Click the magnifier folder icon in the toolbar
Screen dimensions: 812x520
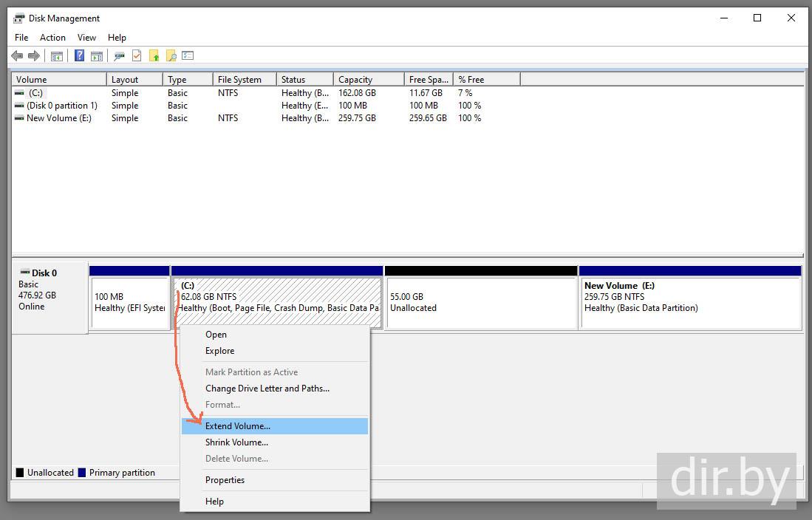click(x=171, y=56)
